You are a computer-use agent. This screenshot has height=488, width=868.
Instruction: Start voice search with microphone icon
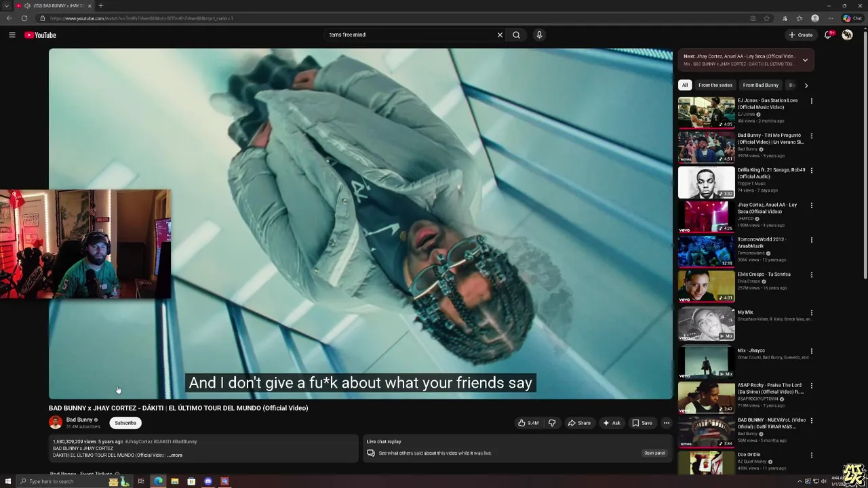click(539, 35)
